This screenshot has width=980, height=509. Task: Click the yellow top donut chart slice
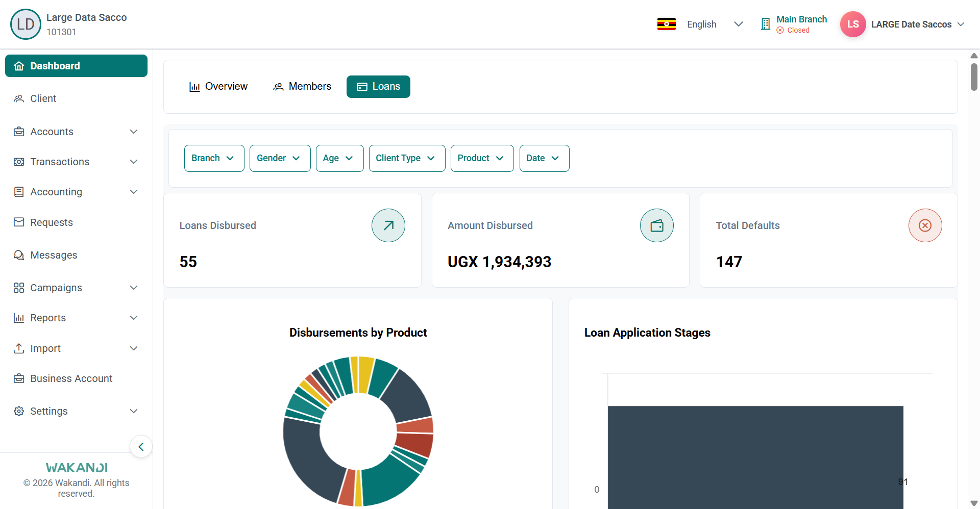(366, 374)
